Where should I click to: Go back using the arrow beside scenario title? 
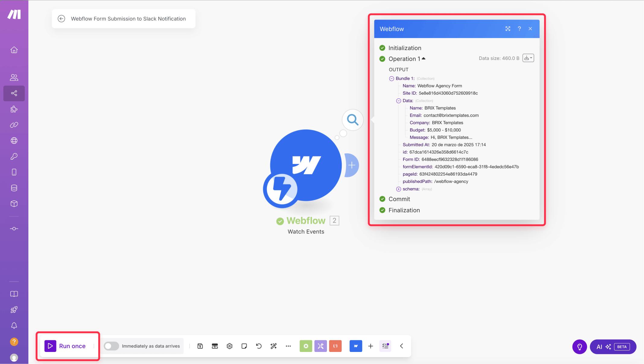(61, 19)
